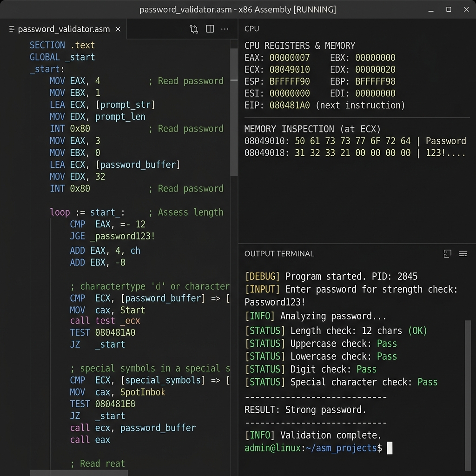Click the editor horizontal scrollbar at bottom
This screenshot has height=476, width=476.
coord(79,473)
